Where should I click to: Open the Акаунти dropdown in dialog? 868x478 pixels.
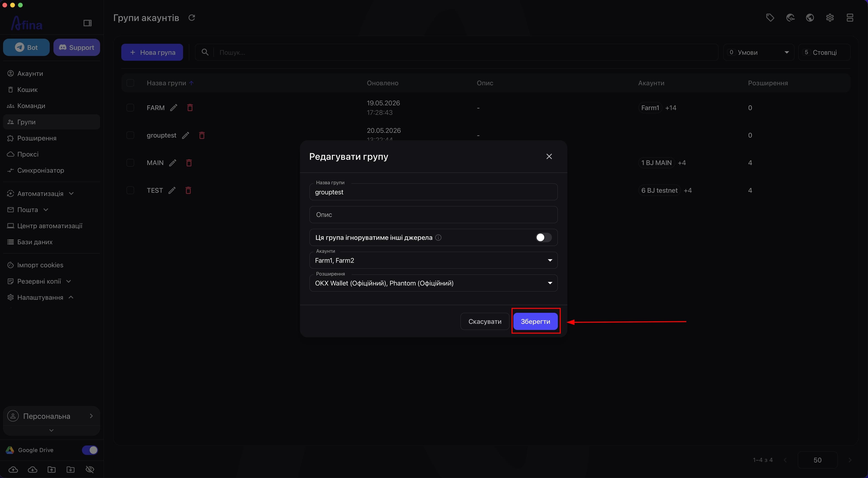tap(433, 260)
